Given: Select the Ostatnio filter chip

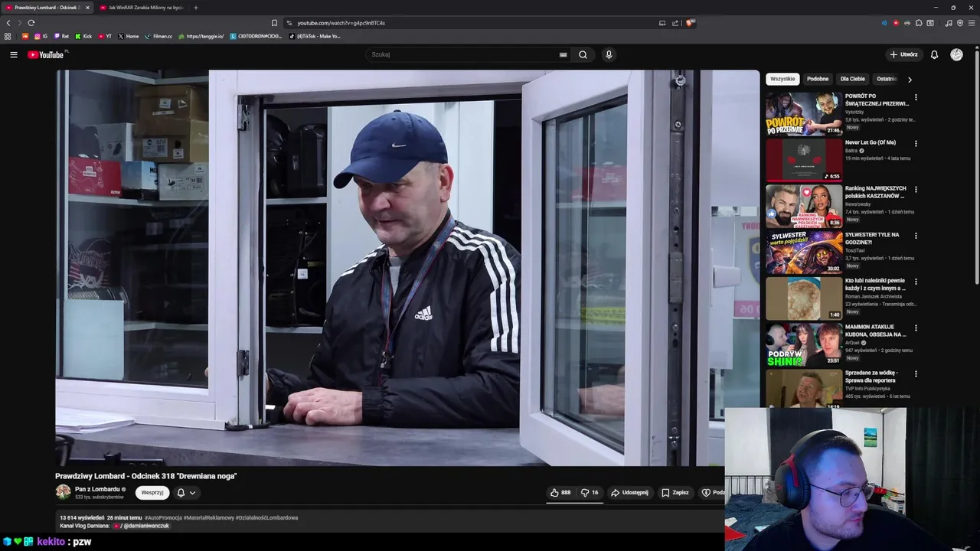Looking at the screenshot, I should (x=887, y=79).
